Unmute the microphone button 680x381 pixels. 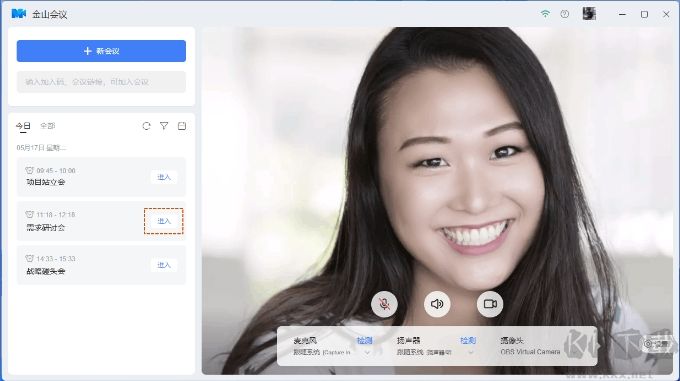coord(384,304)
